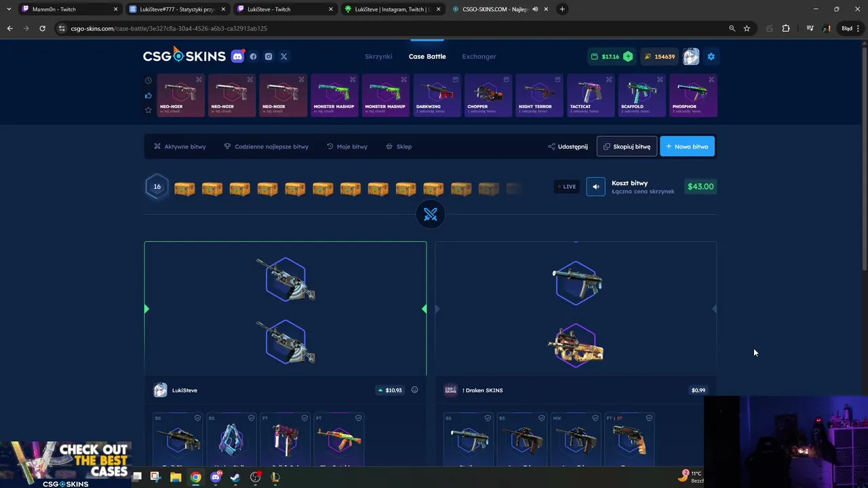
Task: Show favorite drops star icon
Action: coord(149,110)
